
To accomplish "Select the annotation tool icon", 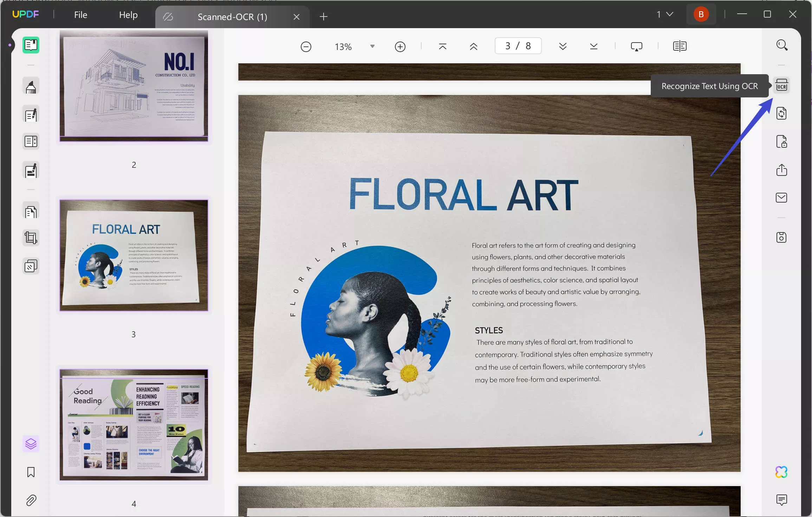I will click(30, 87).
